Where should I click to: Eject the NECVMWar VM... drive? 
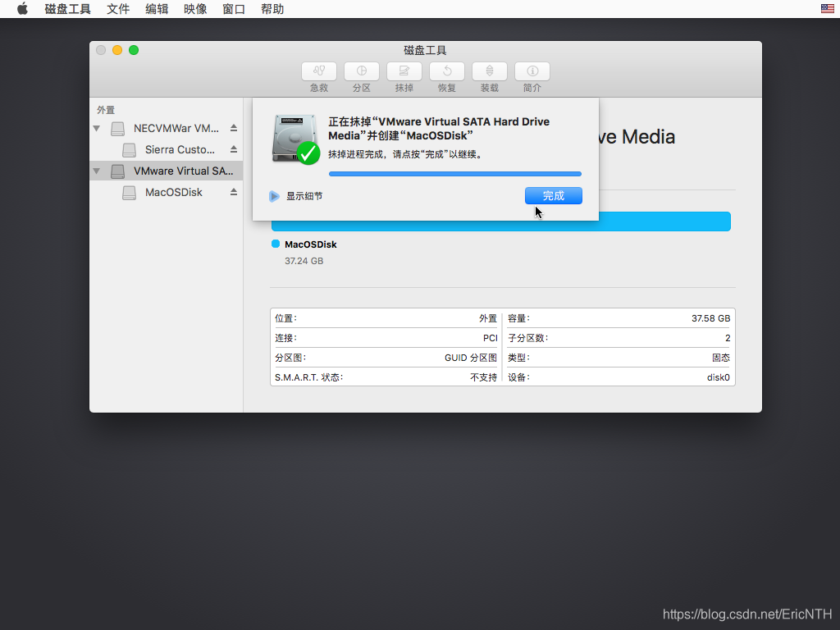point(234,128)
